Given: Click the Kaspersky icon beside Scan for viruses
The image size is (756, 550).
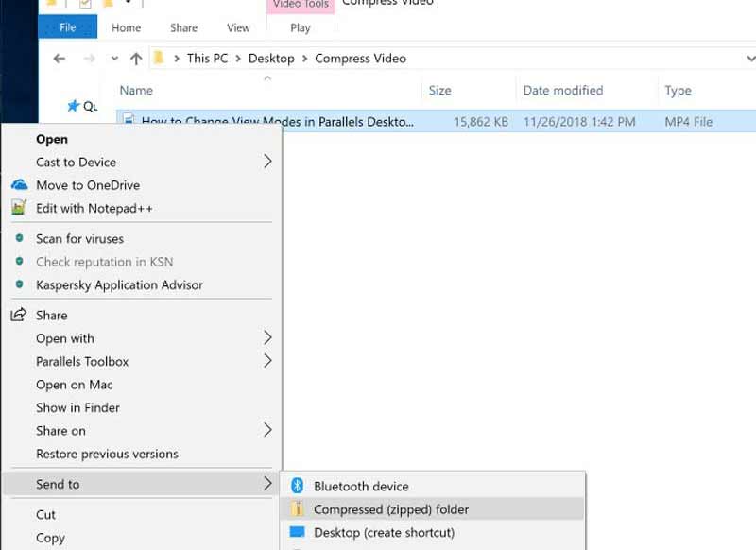Looking at the screenshot, I should pos(19,237).
